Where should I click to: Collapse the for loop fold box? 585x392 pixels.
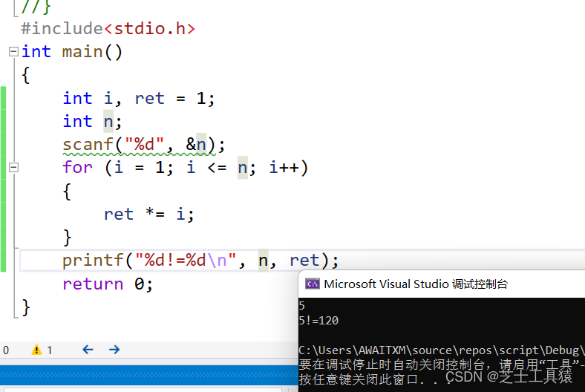click(x=13, y=168)
